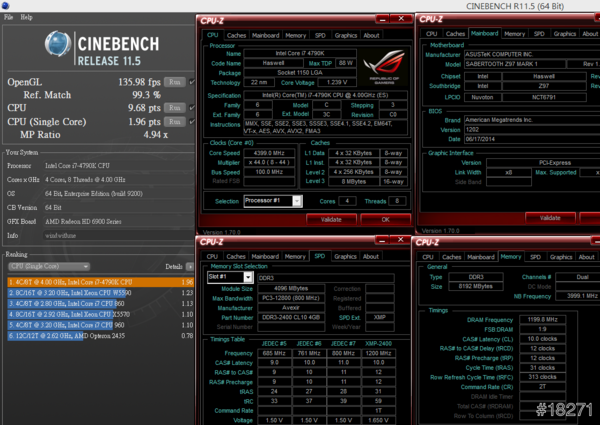Screen dimensions: 600x425
Task: Click the Core Speed value 4399.0 MHz
Action: (269, 153)
